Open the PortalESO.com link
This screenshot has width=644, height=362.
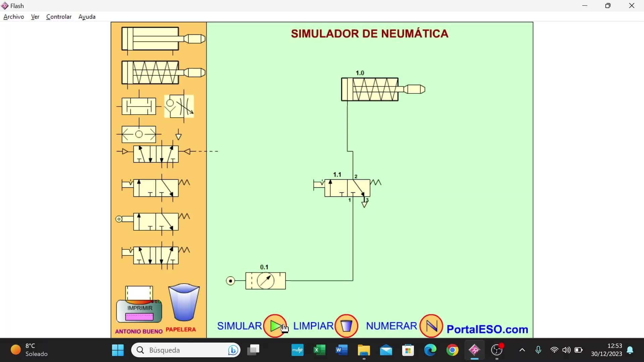coord(487,329)
